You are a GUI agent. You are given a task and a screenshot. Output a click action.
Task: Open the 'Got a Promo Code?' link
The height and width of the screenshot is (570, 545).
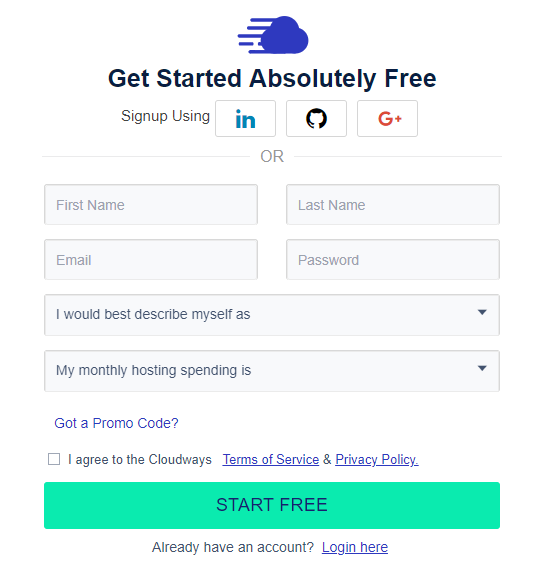(116, 423)
